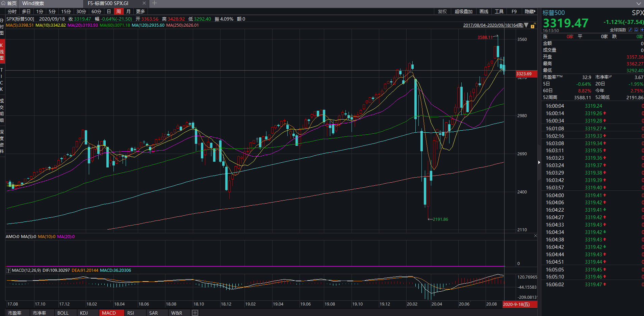Click the MA(20) magenta indicator label
The height and width of the screenshot is (316, 644).
click(83, 25)
